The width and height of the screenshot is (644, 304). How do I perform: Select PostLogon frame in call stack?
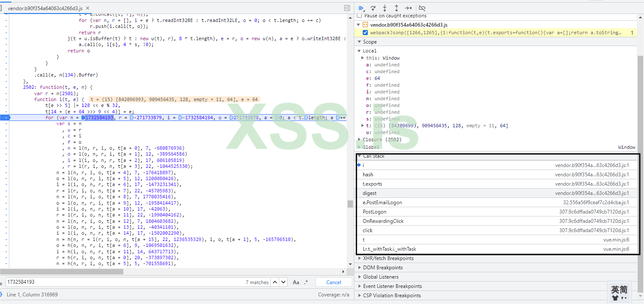click(x=374, y=212)
